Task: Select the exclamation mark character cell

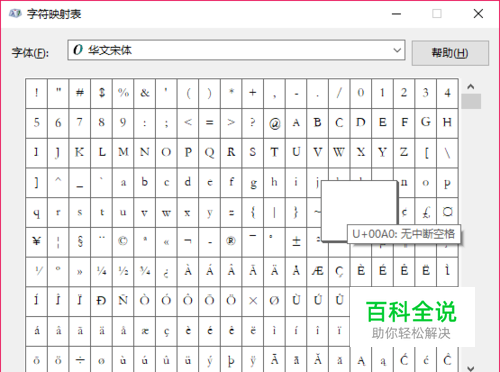Action: tap(37, 93)
